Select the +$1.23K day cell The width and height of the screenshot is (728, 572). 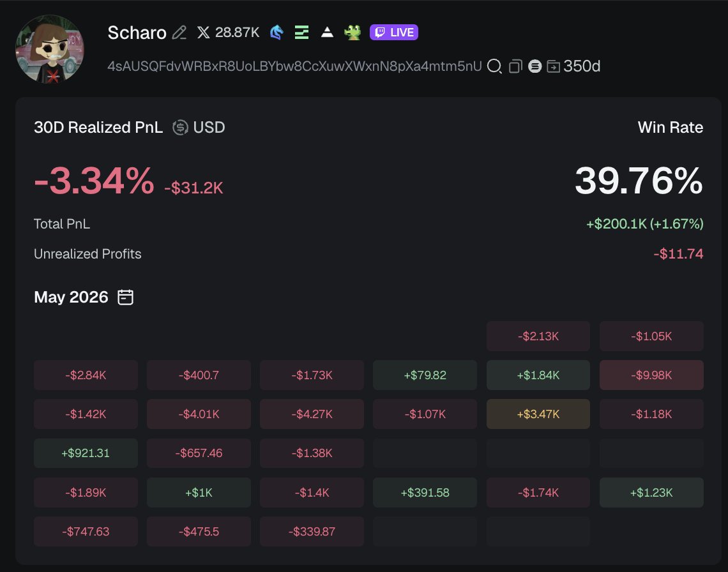651,493
